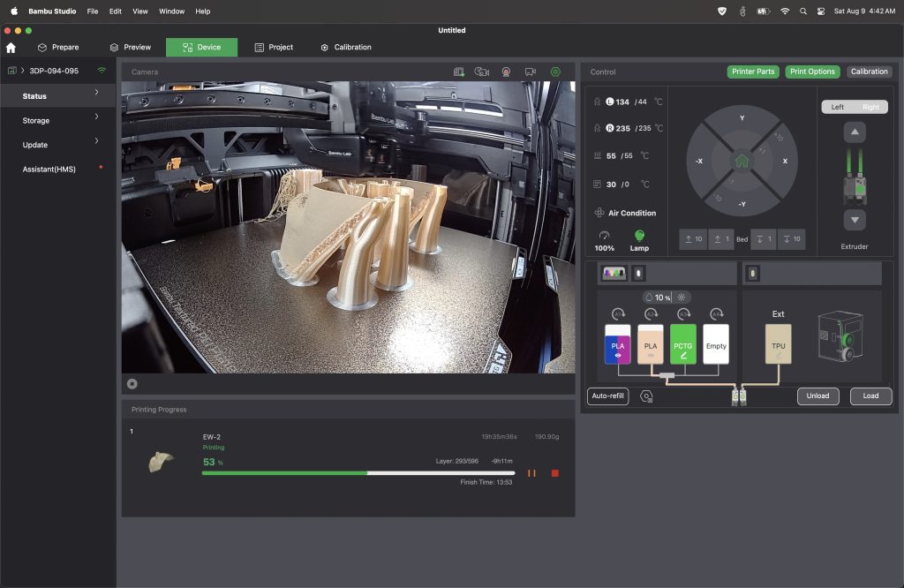Select the green PCTG filament slot
Image resolution: width=904 pixels, height=588 pixels.
682,343
